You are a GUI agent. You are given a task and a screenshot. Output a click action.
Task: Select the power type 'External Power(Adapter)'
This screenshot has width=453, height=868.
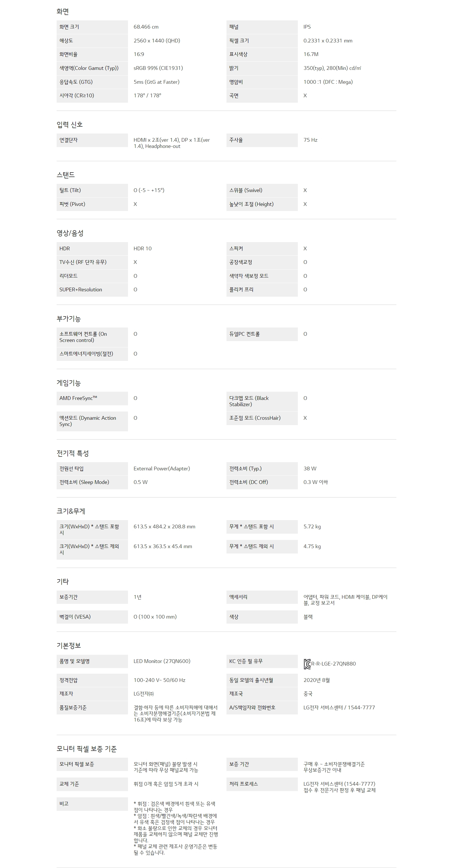(x=162, y=469)
